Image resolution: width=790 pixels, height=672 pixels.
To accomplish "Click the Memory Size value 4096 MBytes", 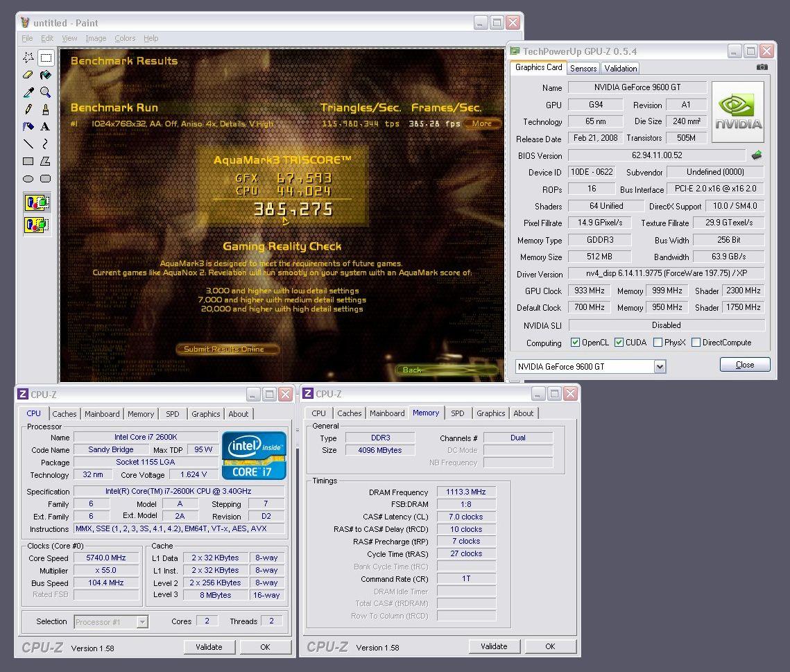I will pos(380,450).
